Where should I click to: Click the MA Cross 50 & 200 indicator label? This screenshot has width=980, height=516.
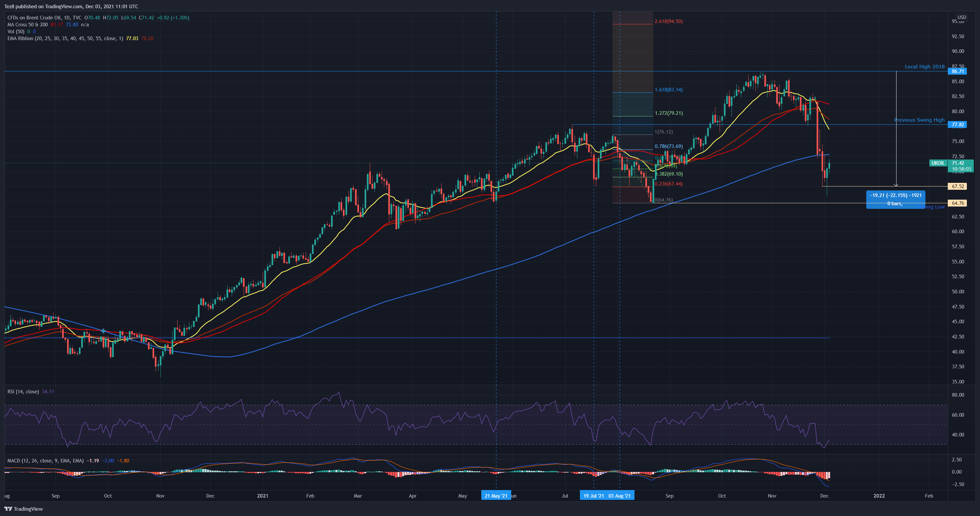click(x=27, y=24)
